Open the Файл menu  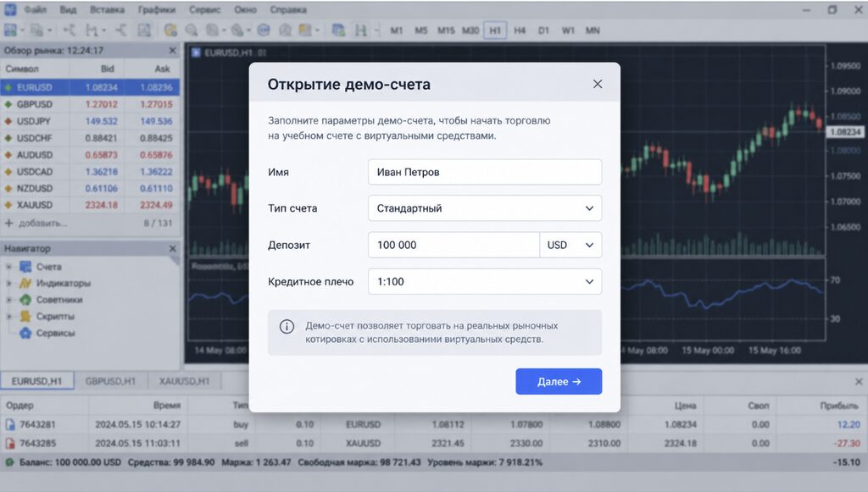(x=35, y=10)
